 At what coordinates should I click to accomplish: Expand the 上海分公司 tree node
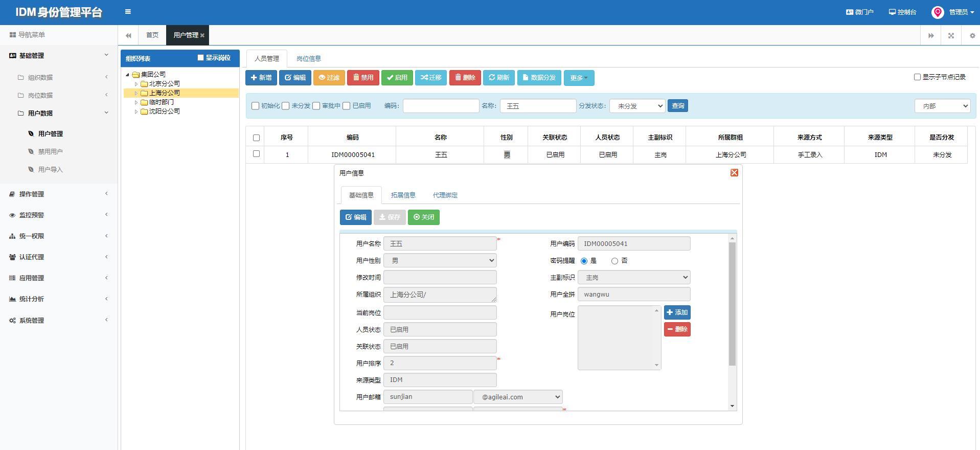tap(136, 93)
